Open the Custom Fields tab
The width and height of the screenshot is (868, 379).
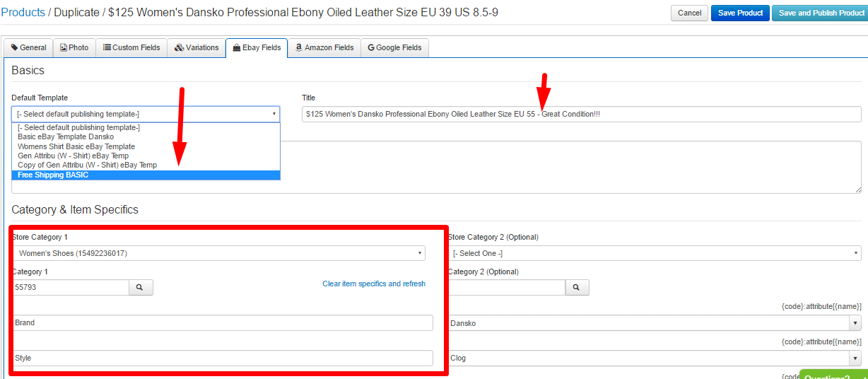131,47
